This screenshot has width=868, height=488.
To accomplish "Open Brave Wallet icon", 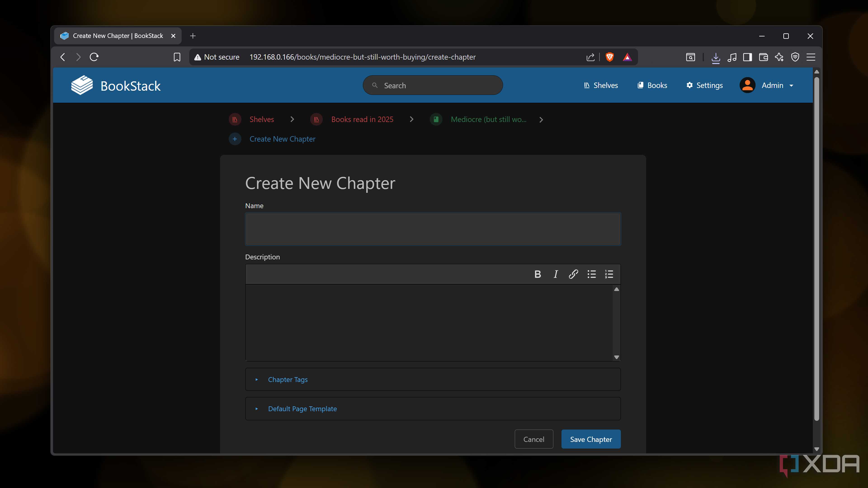I will point(763,57).
